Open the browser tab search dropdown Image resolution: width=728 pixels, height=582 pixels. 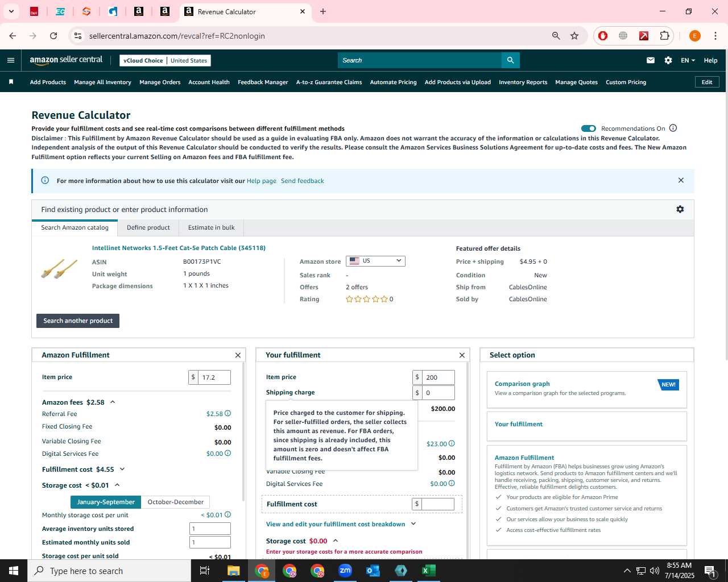pos(11,11)
